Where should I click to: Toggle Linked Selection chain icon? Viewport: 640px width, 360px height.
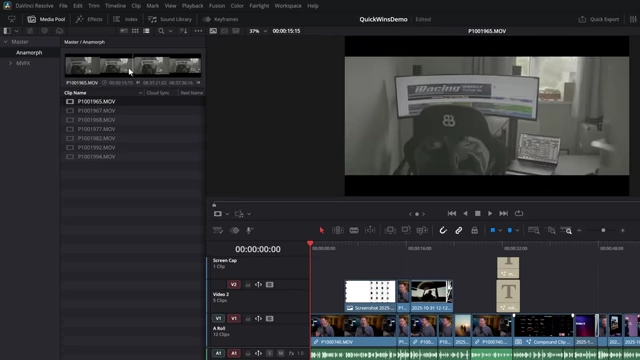coord(459,231)
